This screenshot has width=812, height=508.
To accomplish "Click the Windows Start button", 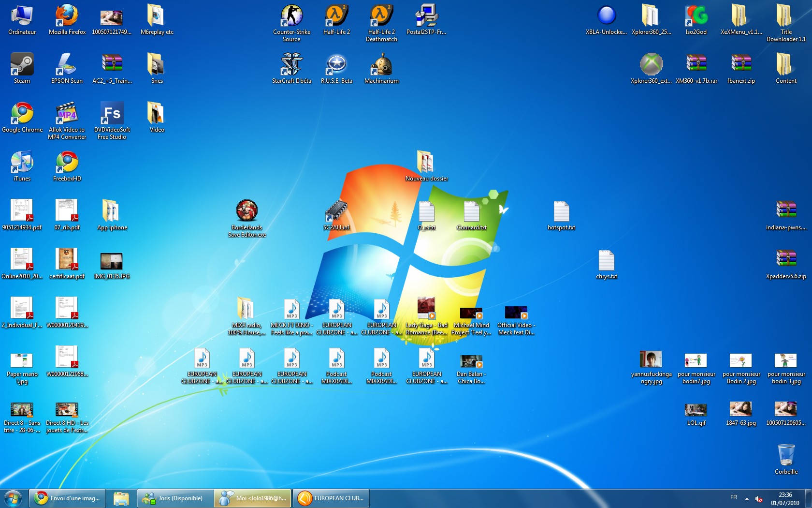I will (13, 498).
